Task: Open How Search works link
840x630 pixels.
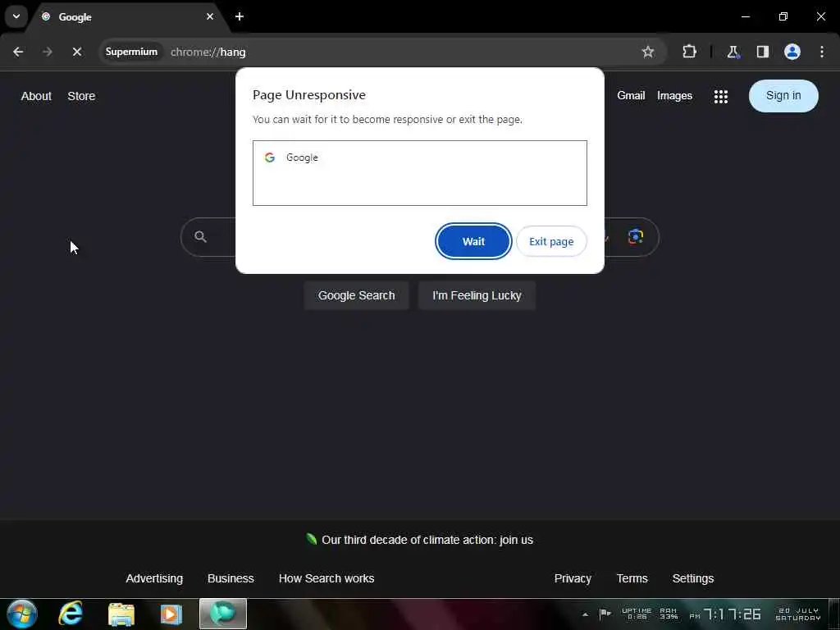Action: click(x=326, y=578)
